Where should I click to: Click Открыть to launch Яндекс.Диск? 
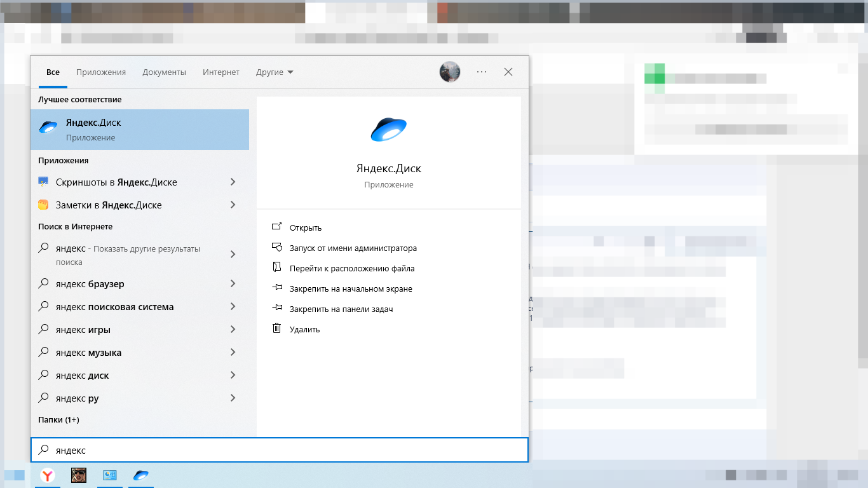tap(306, 228)
